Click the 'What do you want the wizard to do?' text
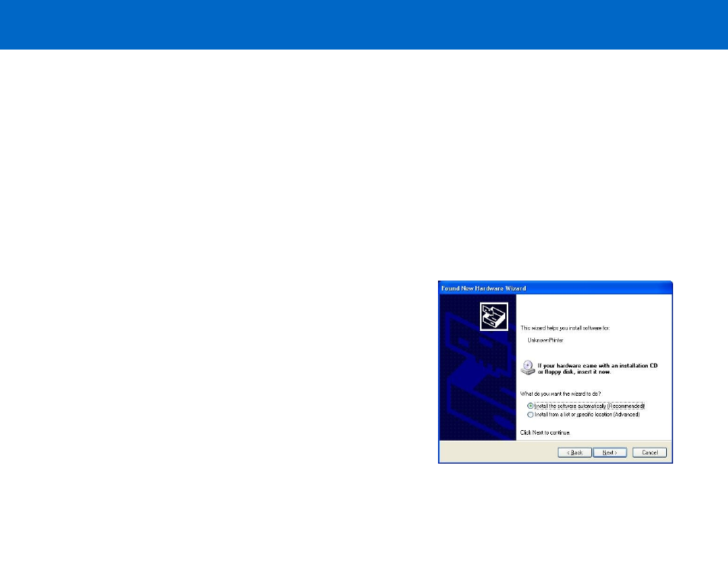This screenshot has height=562, width=728. (560, 393)
